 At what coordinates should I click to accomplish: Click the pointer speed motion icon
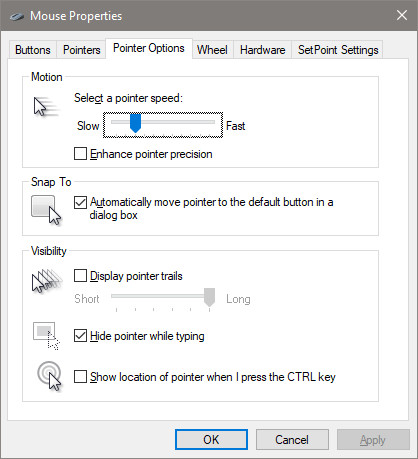tap(46, 107)
